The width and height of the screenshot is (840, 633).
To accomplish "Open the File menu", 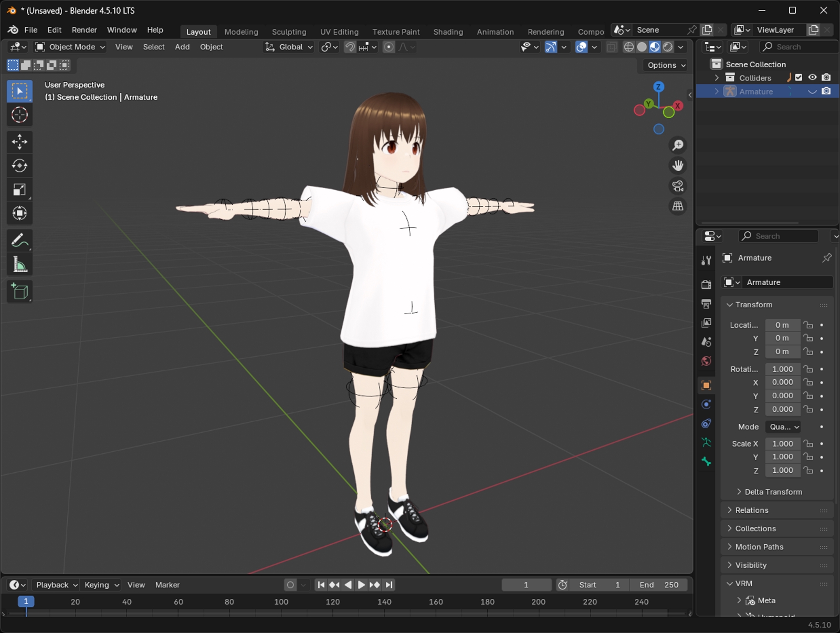I will [31, 30].
